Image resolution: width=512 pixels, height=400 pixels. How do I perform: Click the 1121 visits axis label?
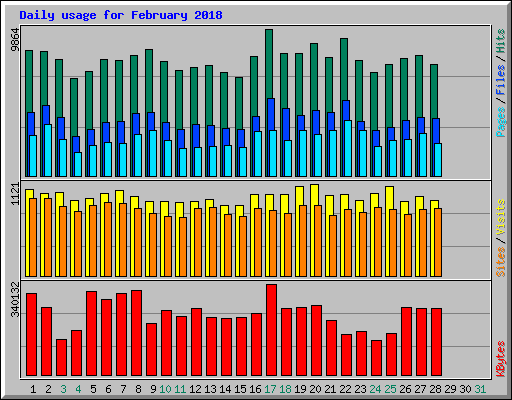click(15, 194)
